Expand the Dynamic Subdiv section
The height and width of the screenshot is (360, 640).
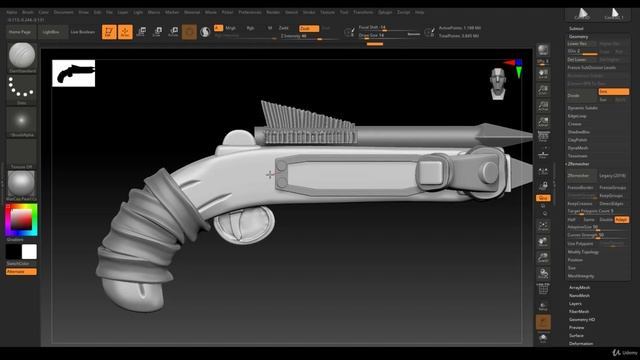click(582, 108)
